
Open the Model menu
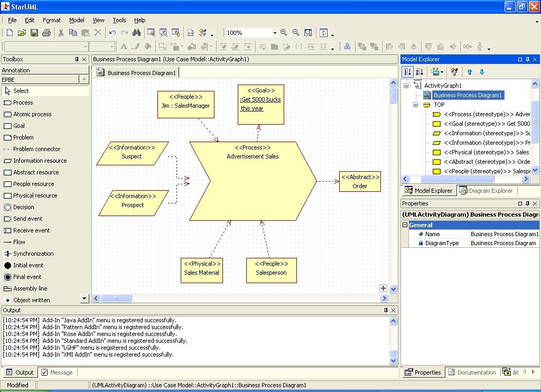point(77,21)
